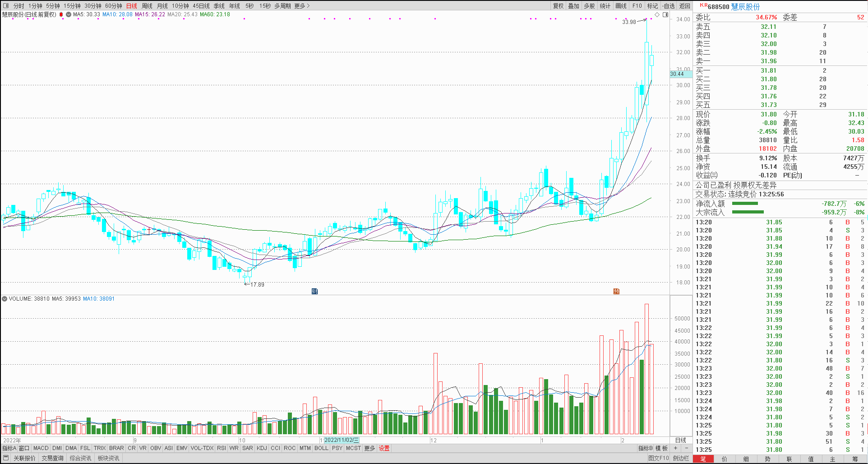The height and width of the screenshot is (464, 868).
Task: Remove from watchlist with -自选
Action: click(669, 6)
